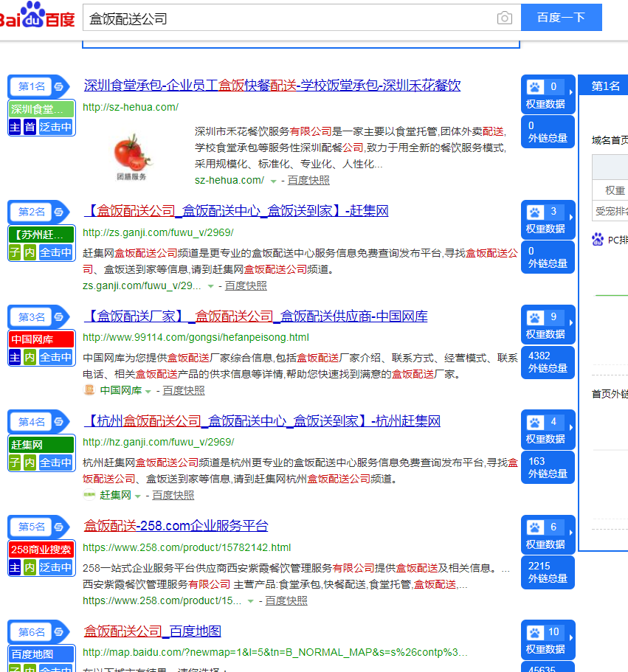The height and width of the screenshot is (672, 628).
Task: Click the camera image search icon
Action: pyautogui.click(x=505, y=18)
